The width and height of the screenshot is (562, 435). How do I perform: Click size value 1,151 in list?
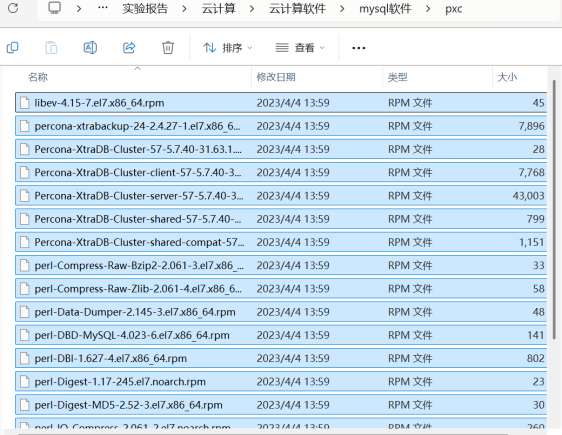[532, 242]
